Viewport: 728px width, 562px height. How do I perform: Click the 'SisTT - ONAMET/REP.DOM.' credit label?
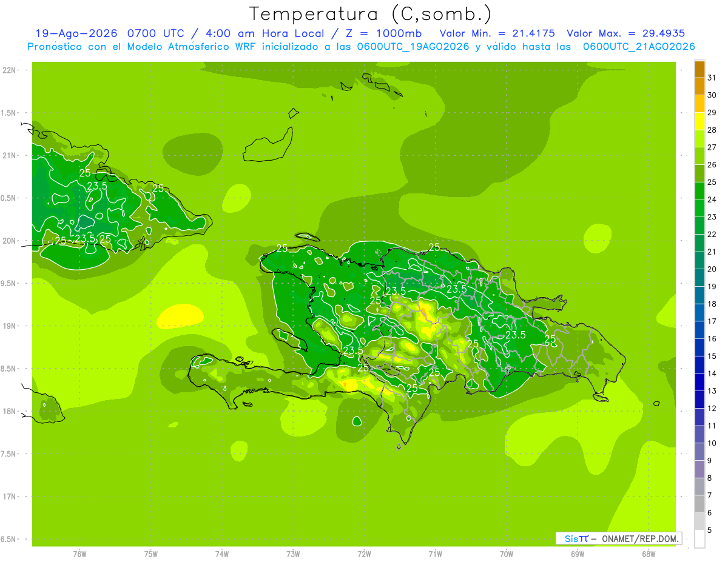619,538
